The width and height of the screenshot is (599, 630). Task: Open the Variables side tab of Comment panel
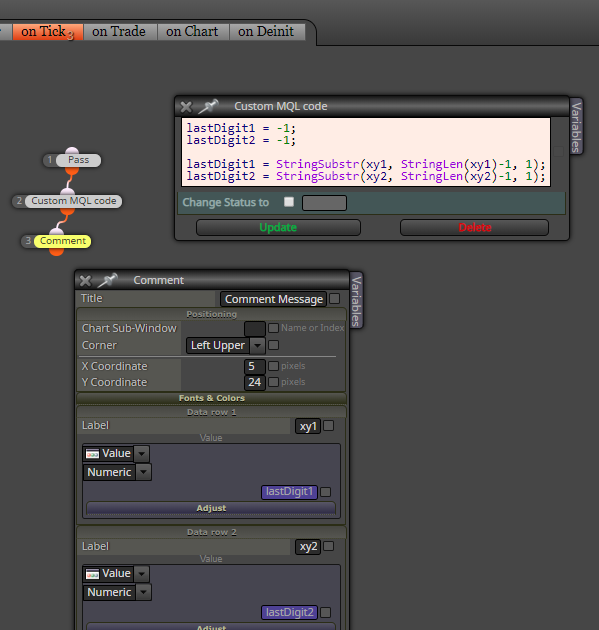point(356,301)
